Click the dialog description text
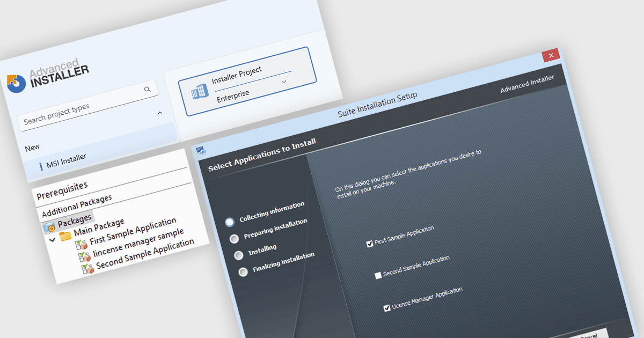The height and width of the screenshot is (338, 644). [409, 174]
